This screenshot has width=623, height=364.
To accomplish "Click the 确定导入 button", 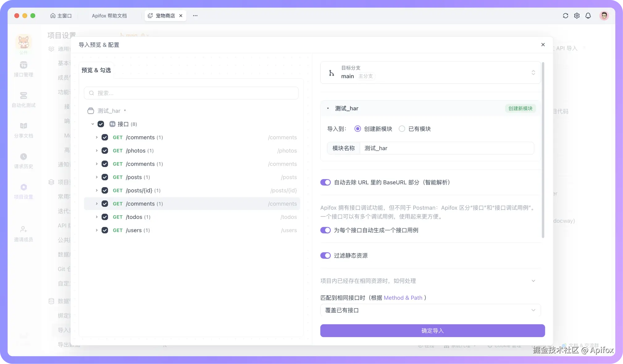I will tap(432, 331).
